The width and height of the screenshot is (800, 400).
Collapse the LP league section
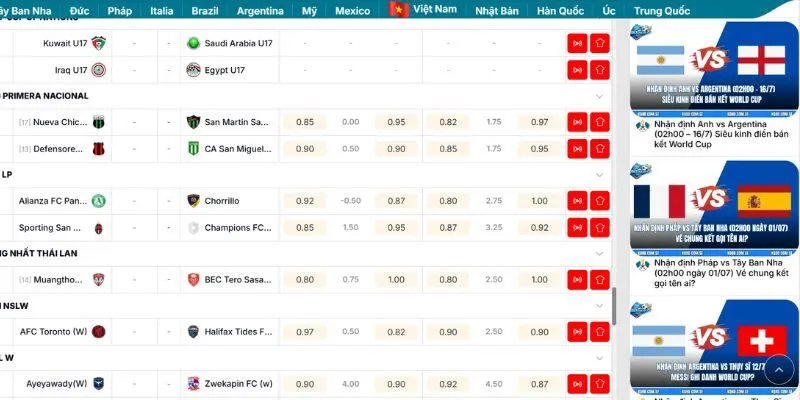point(599,175)
